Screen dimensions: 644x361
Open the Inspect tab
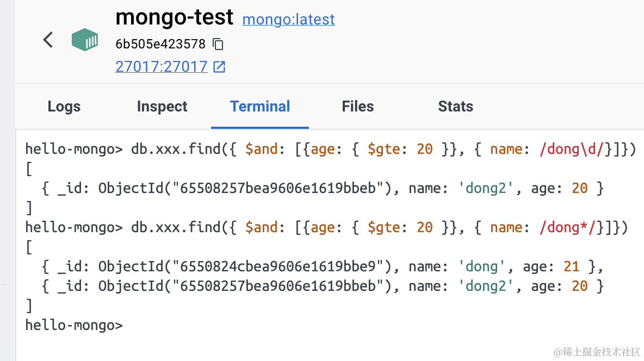click(162, 107)
